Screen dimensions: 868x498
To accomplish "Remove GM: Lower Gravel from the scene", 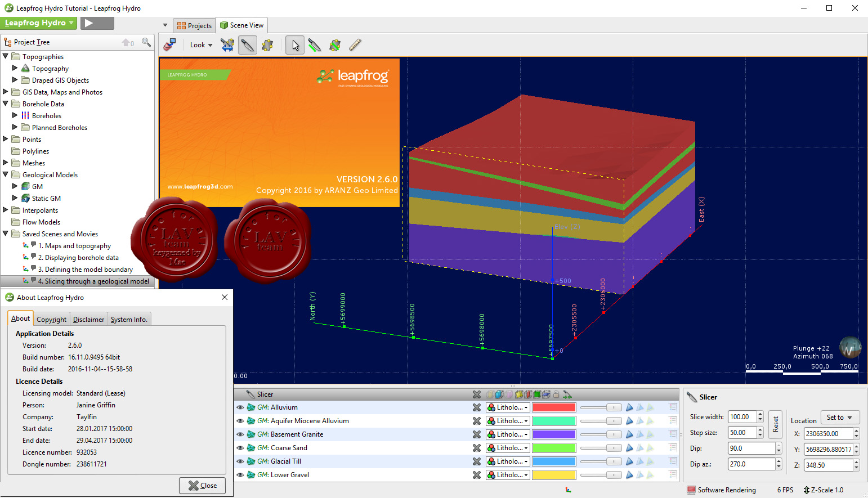I will tap(477, 475).
